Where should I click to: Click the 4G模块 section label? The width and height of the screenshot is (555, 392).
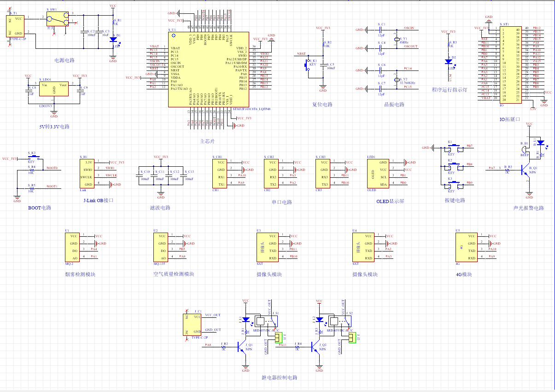(464, 275)
